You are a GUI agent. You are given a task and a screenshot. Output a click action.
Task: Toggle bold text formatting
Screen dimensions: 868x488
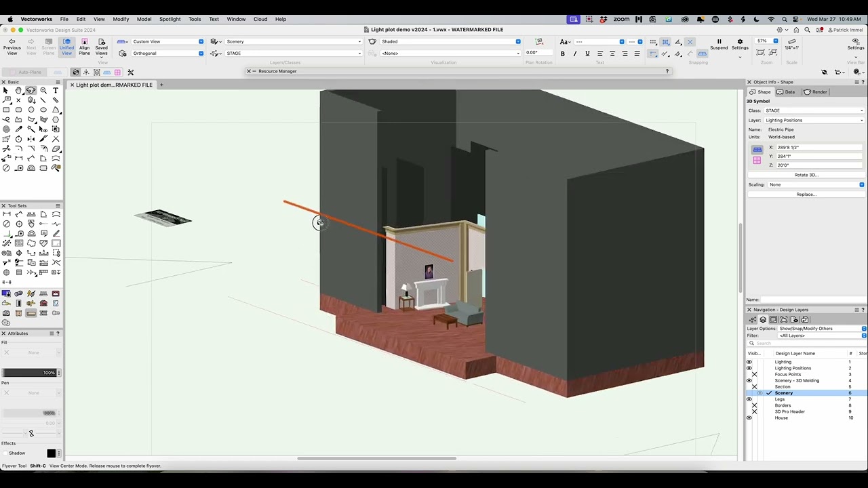pyautogui.click(x=562, y=54)
